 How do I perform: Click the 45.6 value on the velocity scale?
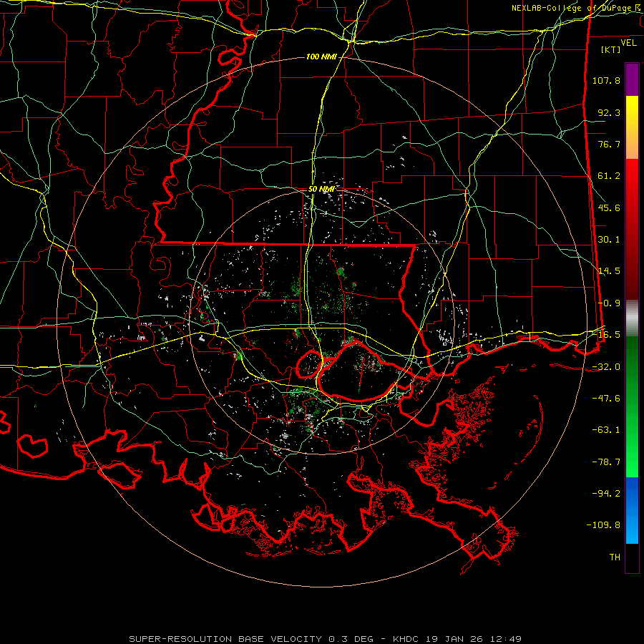(609, 208)
